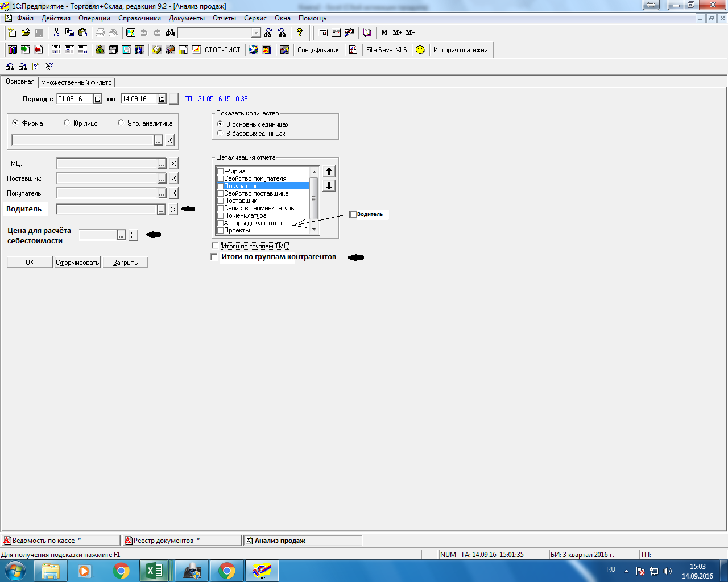Open the Отчеты menu
728x582 pixels.
[224, 18]
